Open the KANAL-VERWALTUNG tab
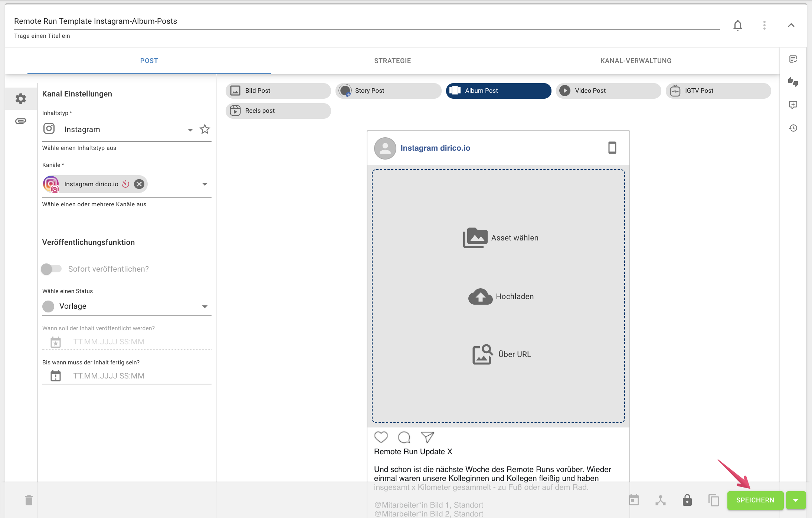The width and height of the screenshot is (812, 518). 636,61
